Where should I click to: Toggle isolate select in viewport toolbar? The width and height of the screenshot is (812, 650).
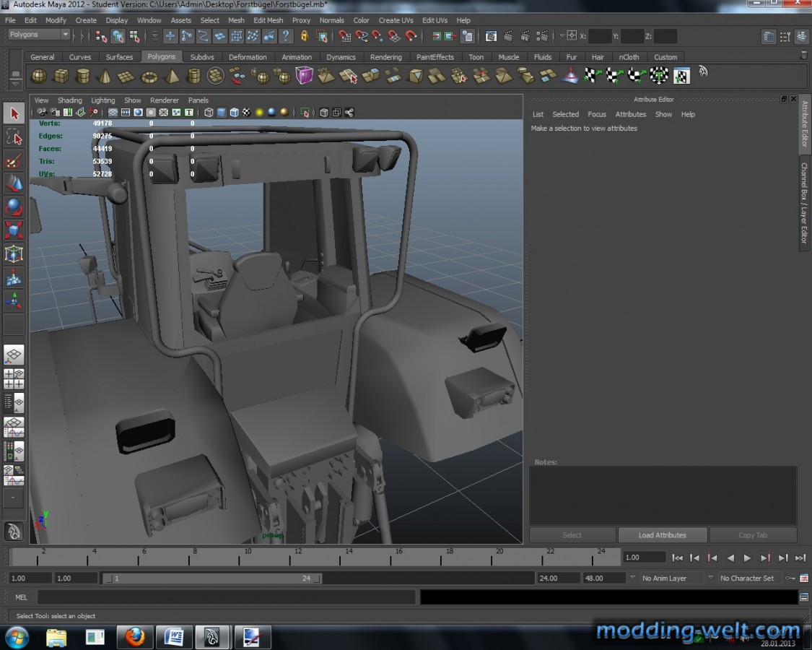pyautogui.click(x=305, y=113)
